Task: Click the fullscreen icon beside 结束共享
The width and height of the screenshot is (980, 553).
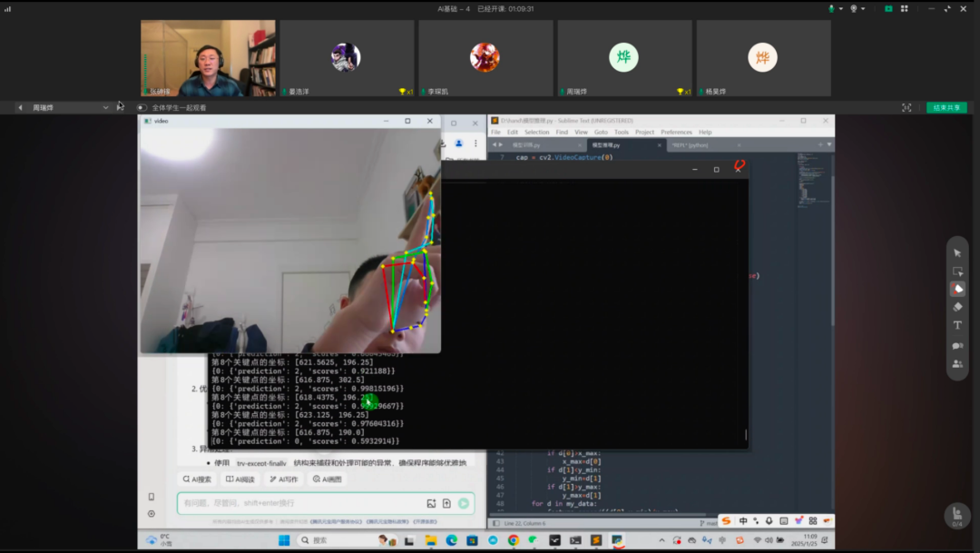Action: point(906,107)
